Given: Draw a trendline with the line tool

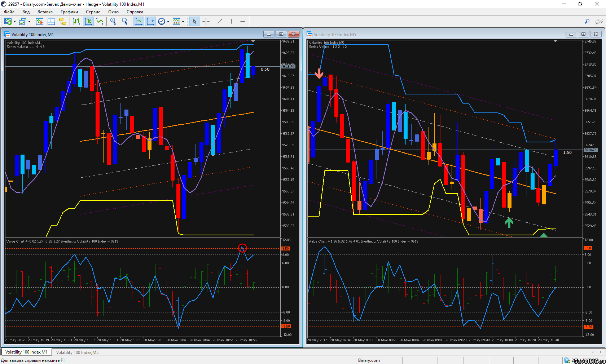Looking at the screenshot, I should click(x=220, y=22).
